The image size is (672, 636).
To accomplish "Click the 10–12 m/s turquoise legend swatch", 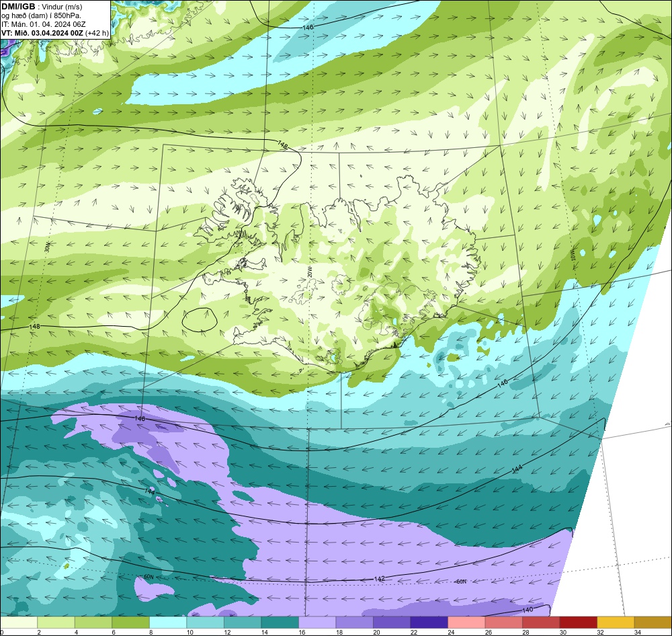I will point(205,623).
